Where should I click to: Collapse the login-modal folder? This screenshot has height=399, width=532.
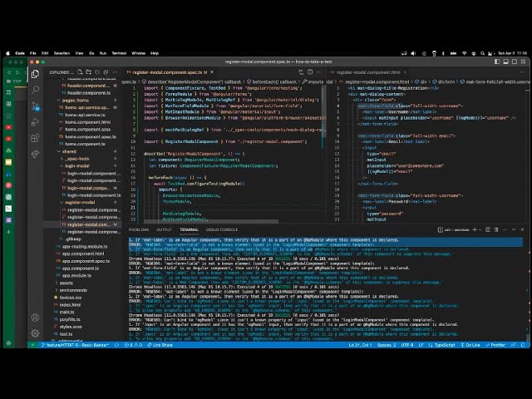click(x=76, y=165)
